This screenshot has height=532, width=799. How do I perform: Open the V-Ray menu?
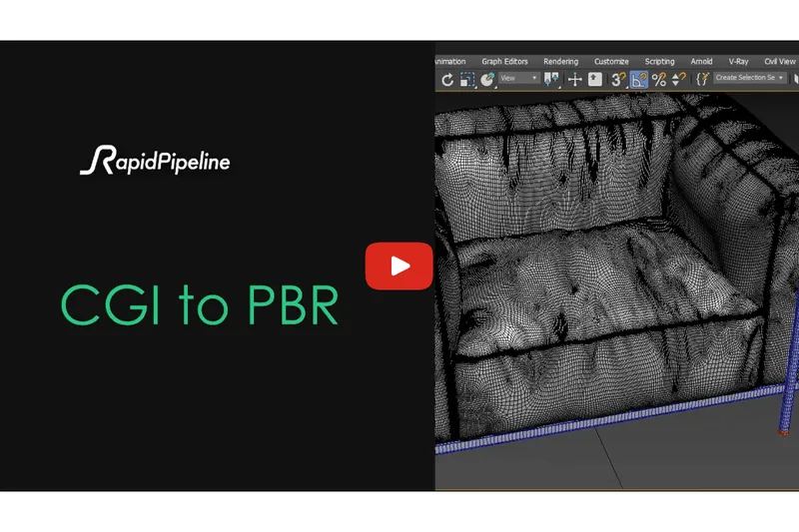pyautogui.click(x=738, y=62)
